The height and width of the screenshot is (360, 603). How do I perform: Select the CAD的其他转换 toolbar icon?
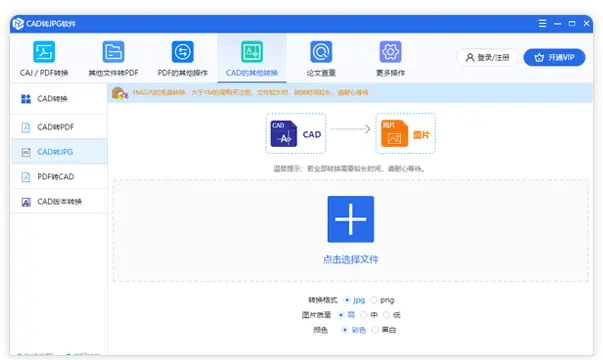(x=252, y=52)
